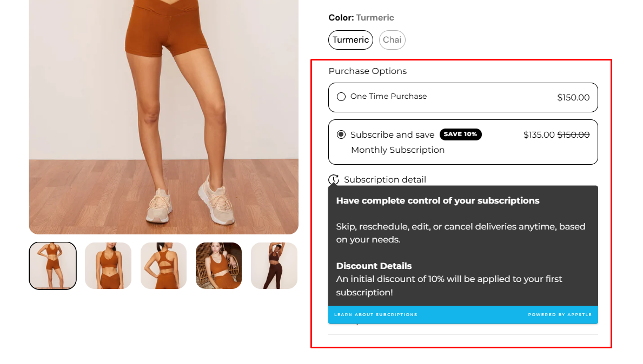Click the Purchase Options heading

click(367, 71)
